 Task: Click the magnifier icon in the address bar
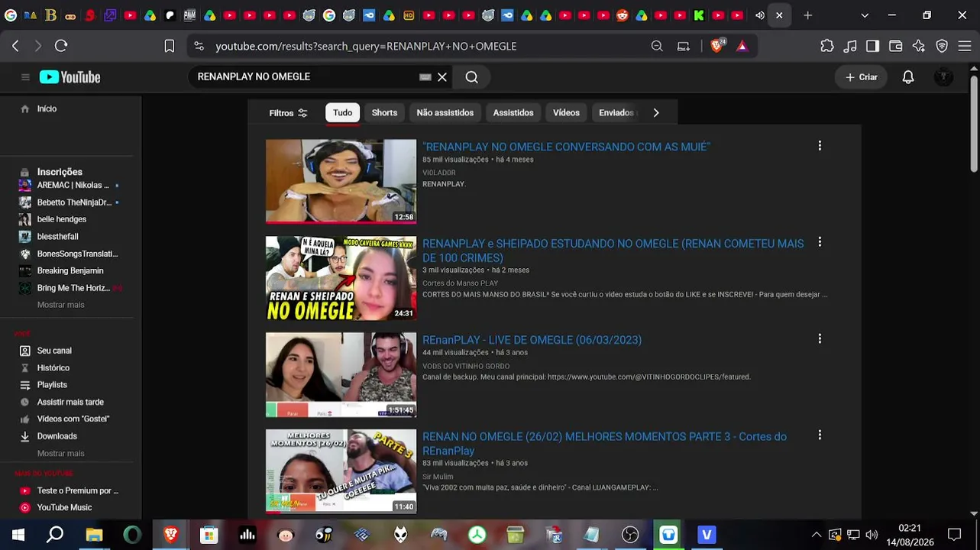click(x=657, y=46)
